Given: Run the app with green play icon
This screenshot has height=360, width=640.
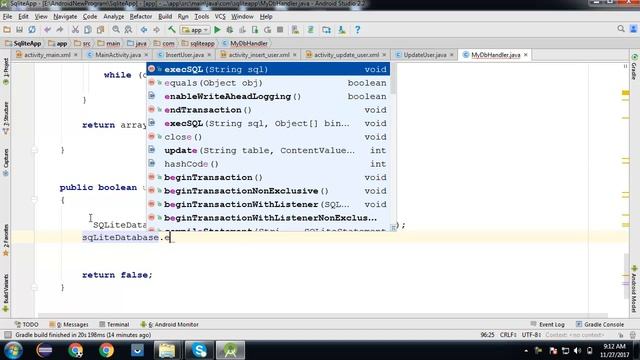Looking at the screenshot, I should point(217,29).
